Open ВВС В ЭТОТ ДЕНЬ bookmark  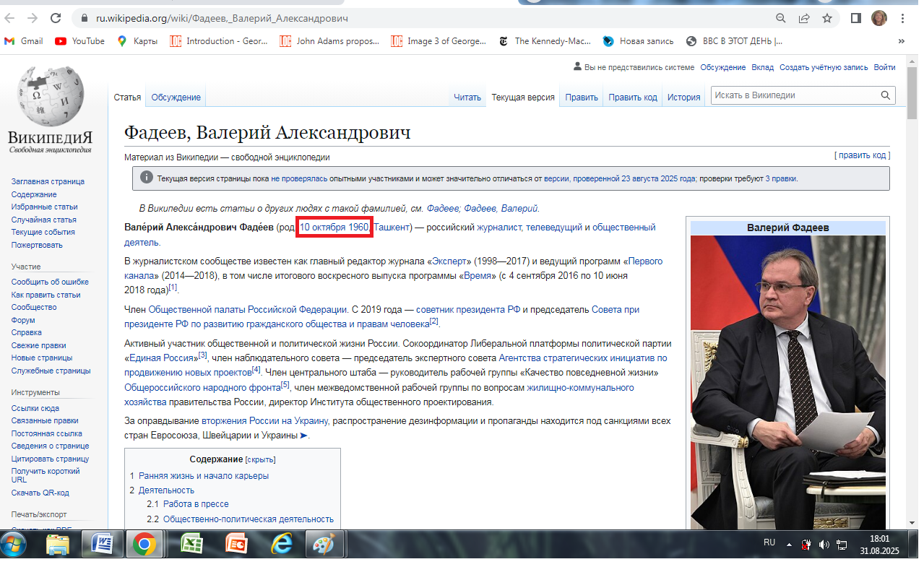click(735, 41)
